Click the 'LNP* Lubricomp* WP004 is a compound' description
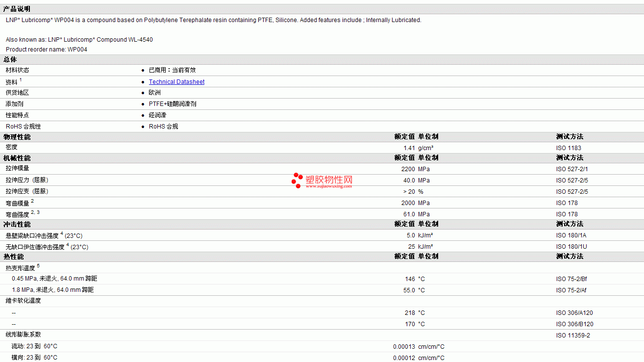644x362 pixels. tap(214, 20)
